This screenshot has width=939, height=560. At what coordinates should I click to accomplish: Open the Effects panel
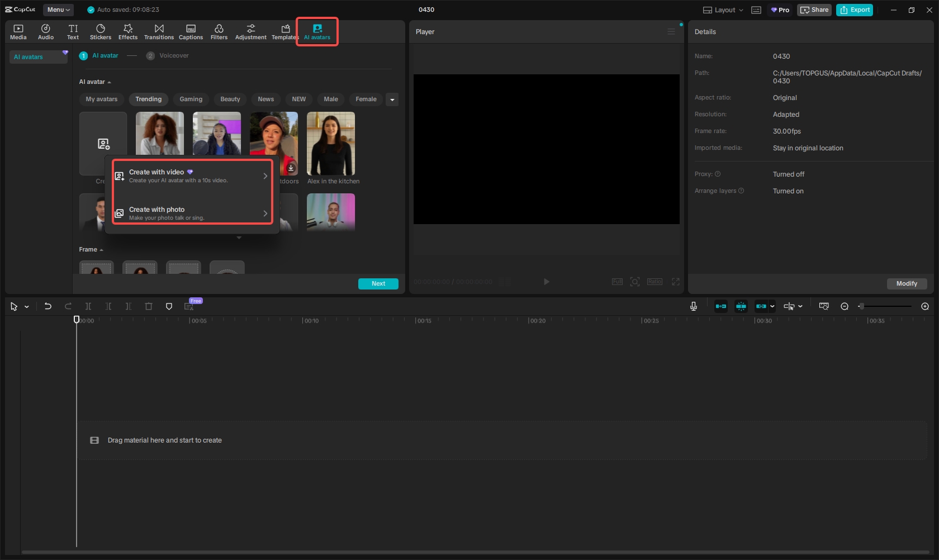click(128, 32)
